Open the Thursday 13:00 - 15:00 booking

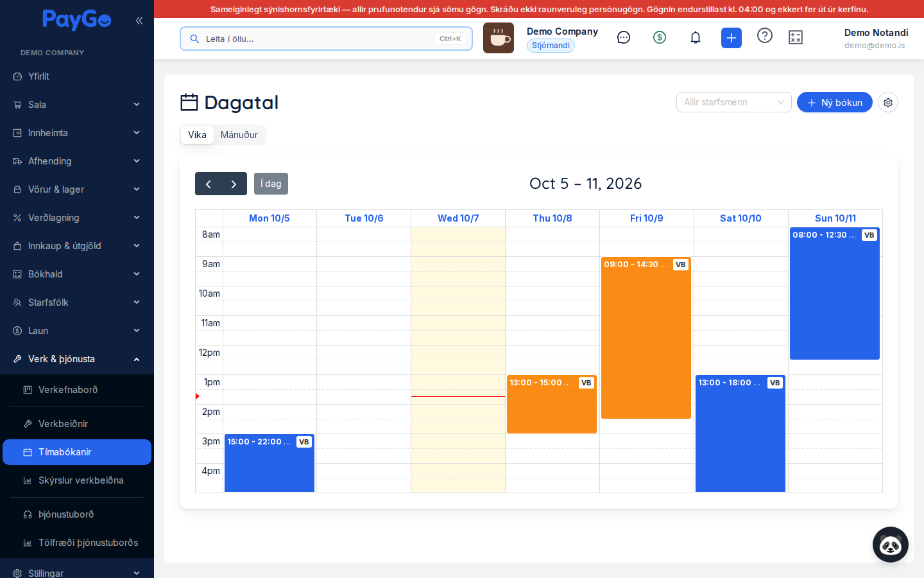pyautogui.click(x=552, y=405)
